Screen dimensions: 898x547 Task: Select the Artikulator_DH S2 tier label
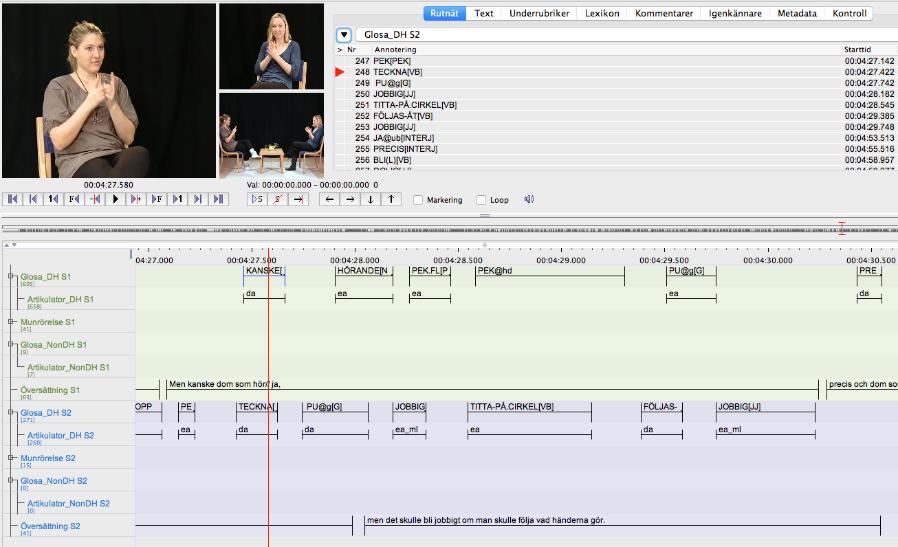pyautogui.click(x=60, y=435)
